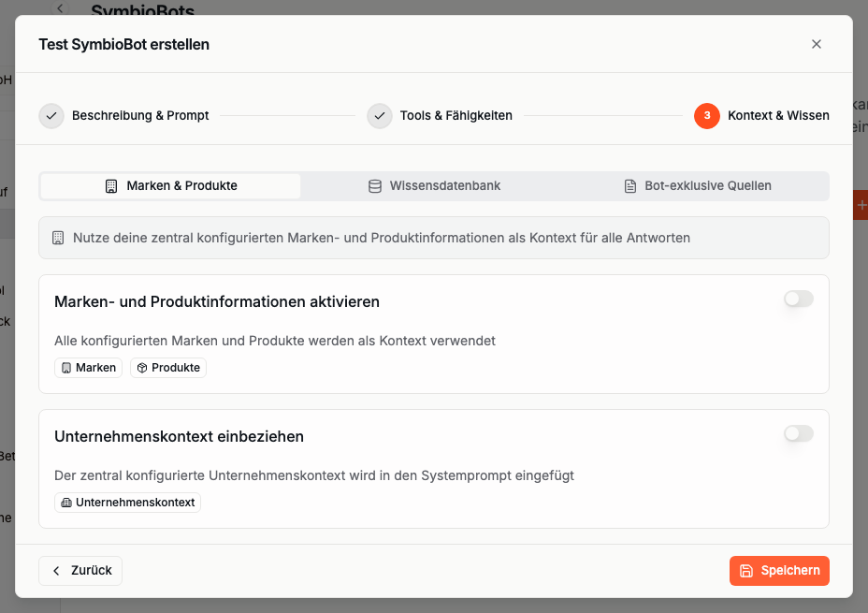
Task: Click the floppy disk icon on Speichern
Action: (746, 571)
